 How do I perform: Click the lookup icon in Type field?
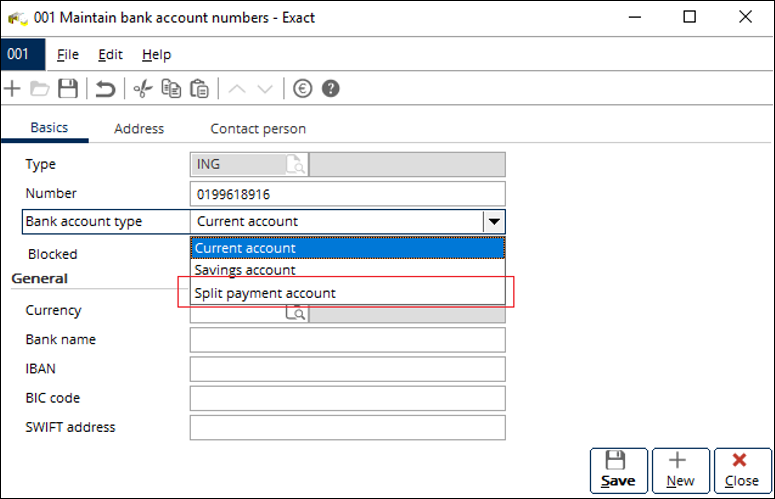tap(296, 165)
